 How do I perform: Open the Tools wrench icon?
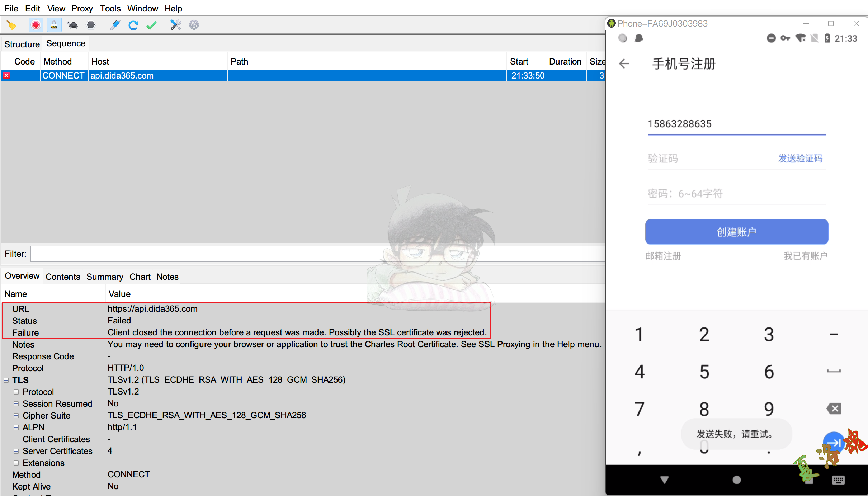[x=175, y=25]
